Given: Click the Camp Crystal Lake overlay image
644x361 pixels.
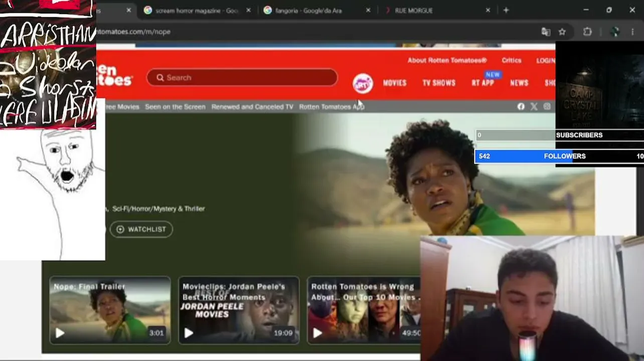Looking at the screenshot, I should [599, 85].
